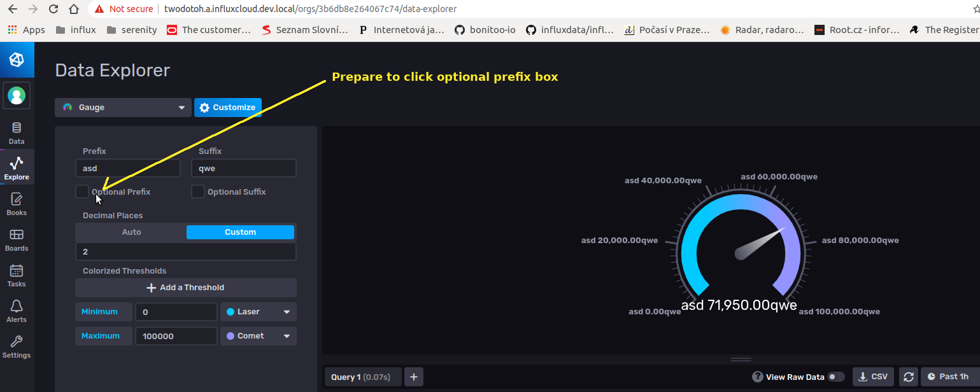Viewport: 980px width, 392px height.
Task: Open Settings via the wrench icon
Action: click(17, 345)
